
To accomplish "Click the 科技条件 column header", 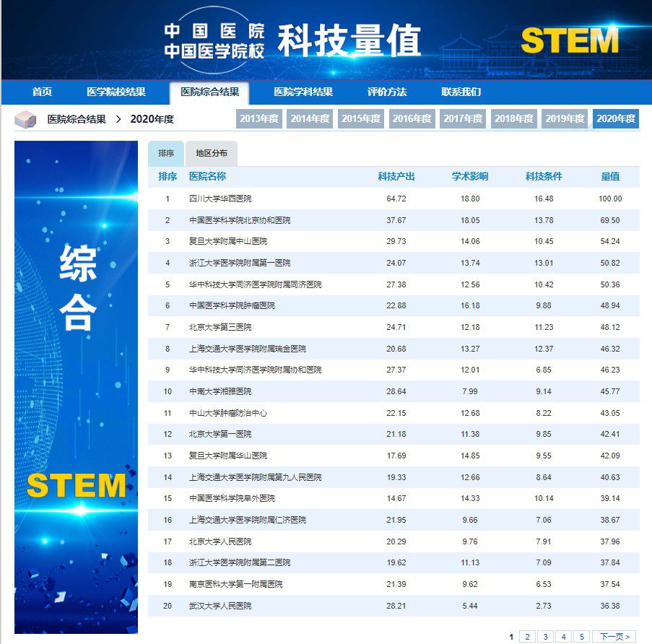I will 544,176.
